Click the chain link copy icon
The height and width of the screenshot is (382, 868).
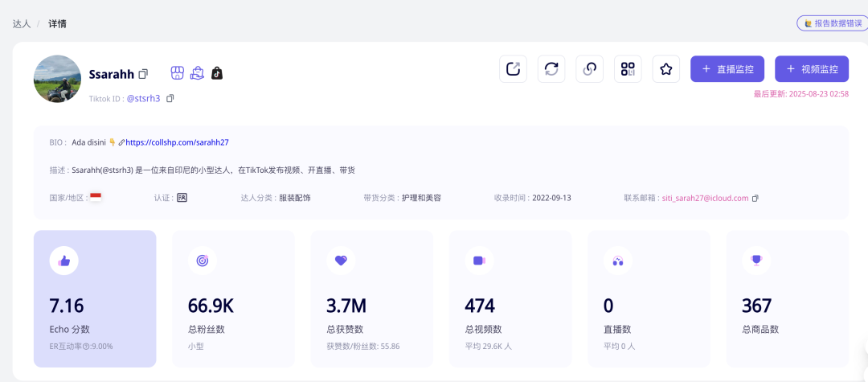pyautogui.click(x=589, y=69)
